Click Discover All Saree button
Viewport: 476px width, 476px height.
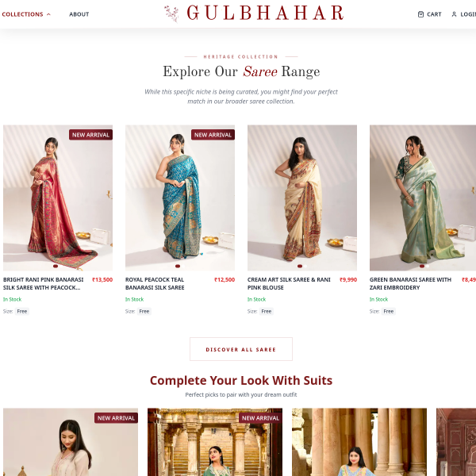tap(241, 349)
